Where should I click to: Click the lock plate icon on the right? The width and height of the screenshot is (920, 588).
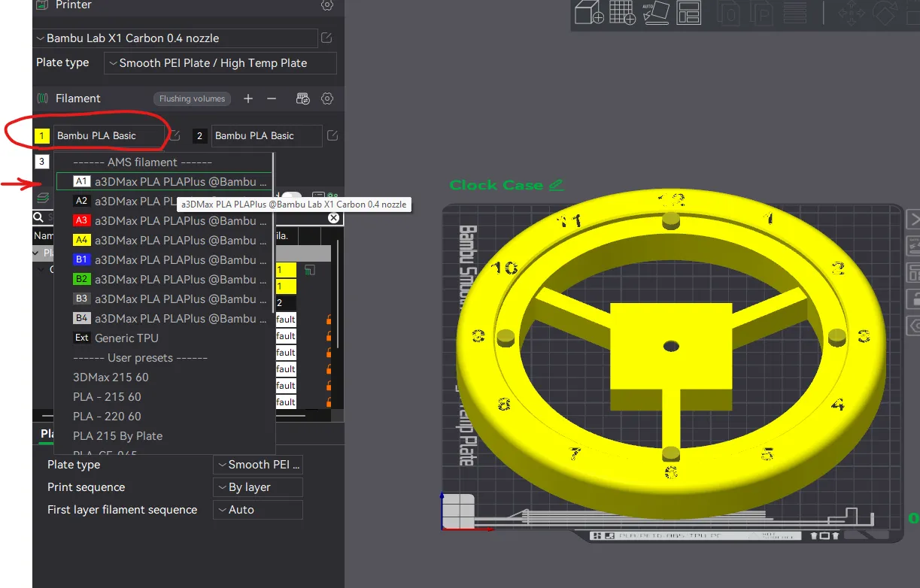[914, 299]
